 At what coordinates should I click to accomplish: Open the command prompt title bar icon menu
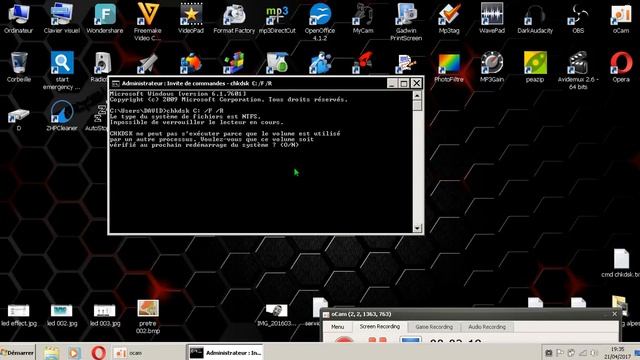pos(116,83)
